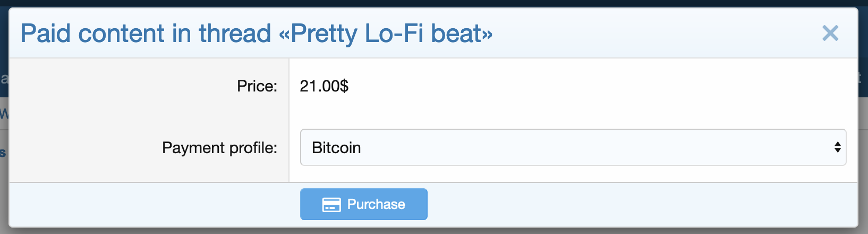This screenshot has width=868, height=234.
Task: Click the blank area right of the price
Action: point(584,86)
